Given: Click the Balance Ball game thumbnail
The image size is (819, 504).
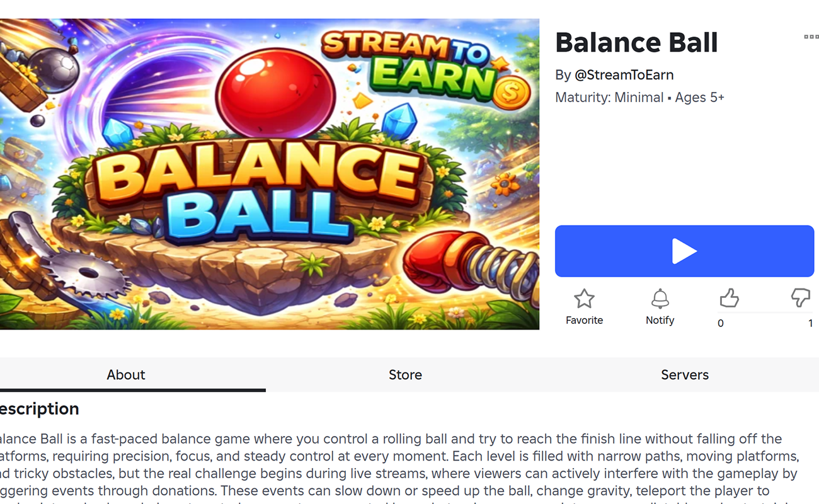Looking at the screenshot, I should [270, 174].
